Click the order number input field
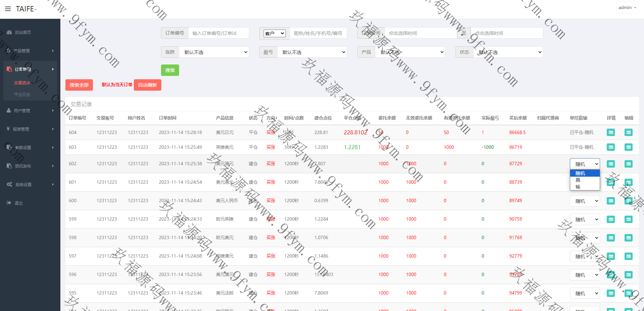 (218, 33)
